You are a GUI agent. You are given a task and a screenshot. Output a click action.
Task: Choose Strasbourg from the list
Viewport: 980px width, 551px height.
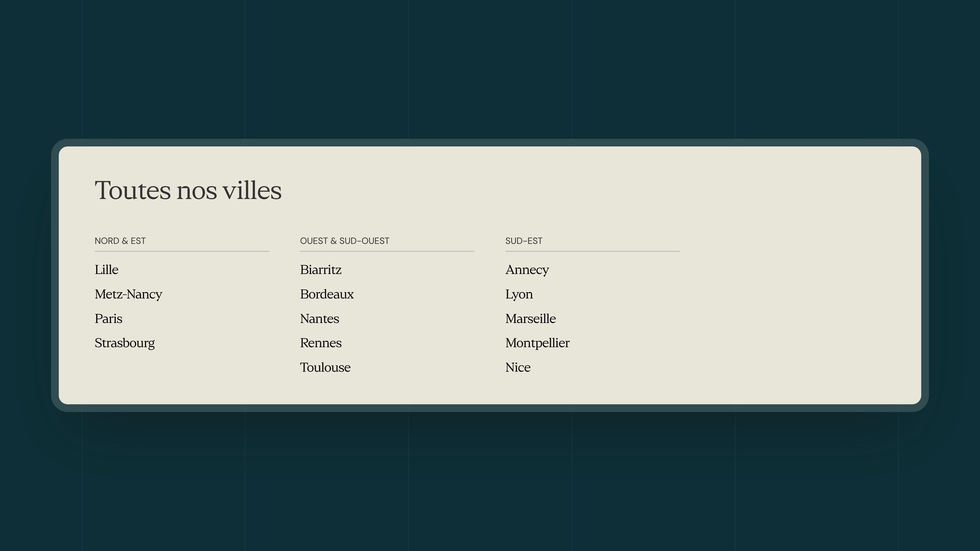click(x=125, y=343)
